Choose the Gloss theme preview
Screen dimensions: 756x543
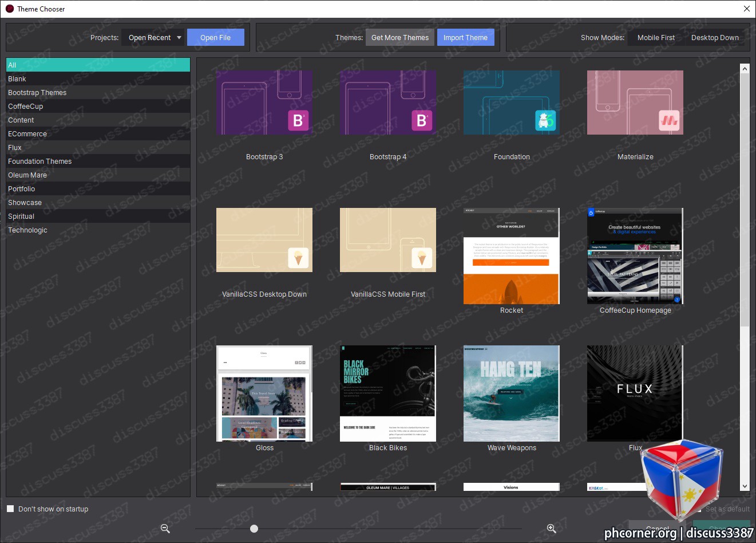coord(264,394)
